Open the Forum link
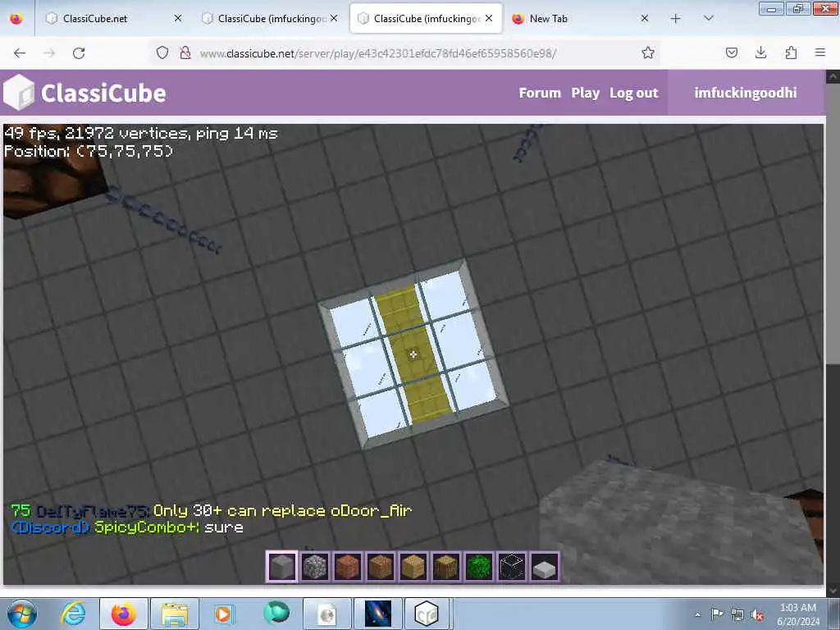This screenshot has width=840, height=630. [540, 93]
